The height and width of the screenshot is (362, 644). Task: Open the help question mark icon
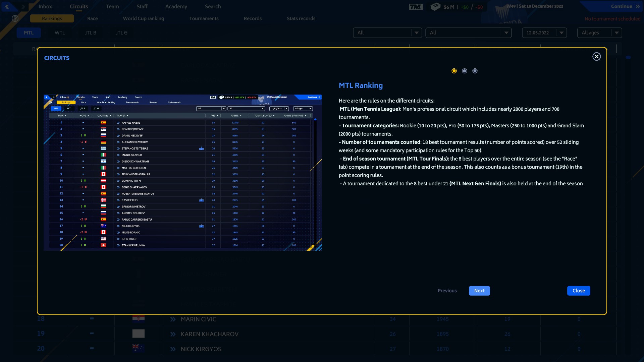click(15, 18)
